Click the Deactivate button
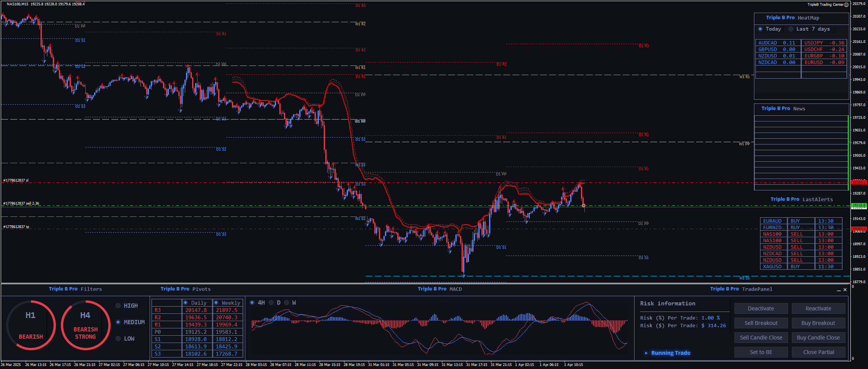This screenshot has width=868, height=369. pos(761,308)
